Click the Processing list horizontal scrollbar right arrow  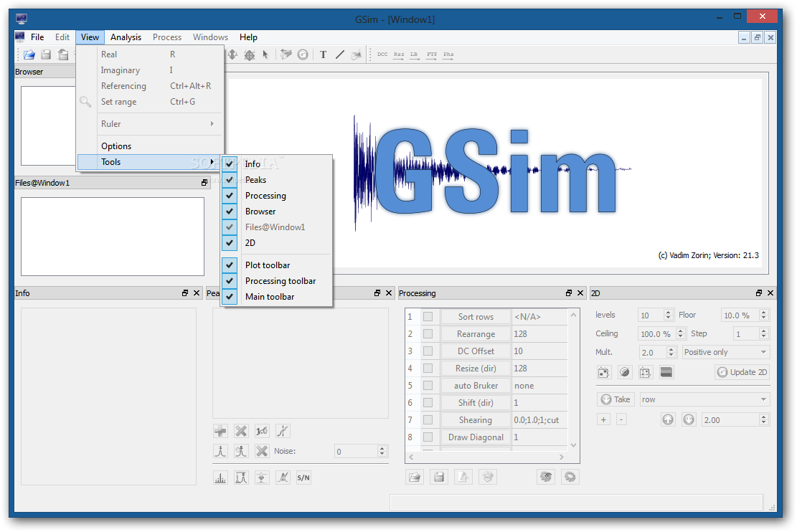coord(562,457)
